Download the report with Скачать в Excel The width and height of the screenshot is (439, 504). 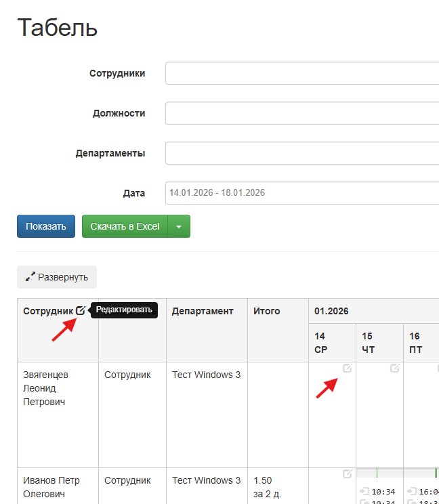125,226
